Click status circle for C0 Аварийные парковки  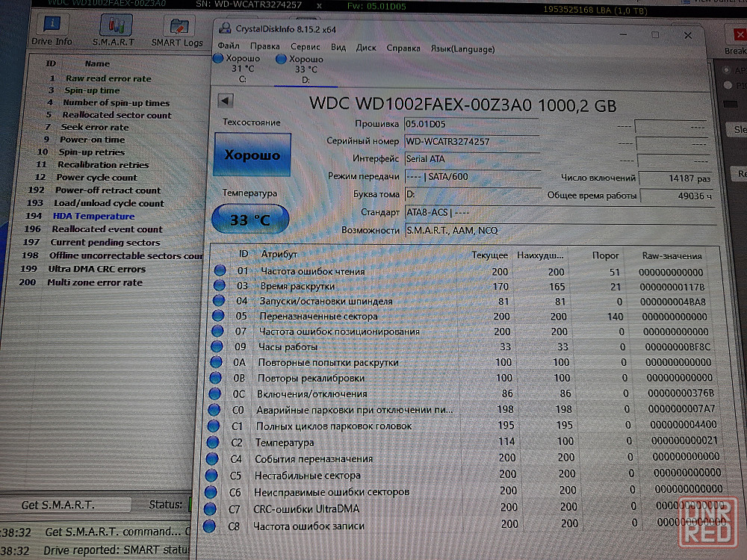point(214,409)
